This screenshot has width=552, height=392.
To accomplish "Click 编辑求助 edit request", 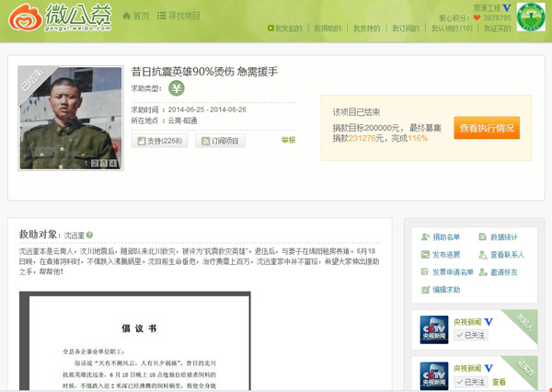I will pyautogui.click(x=441, y=290).
